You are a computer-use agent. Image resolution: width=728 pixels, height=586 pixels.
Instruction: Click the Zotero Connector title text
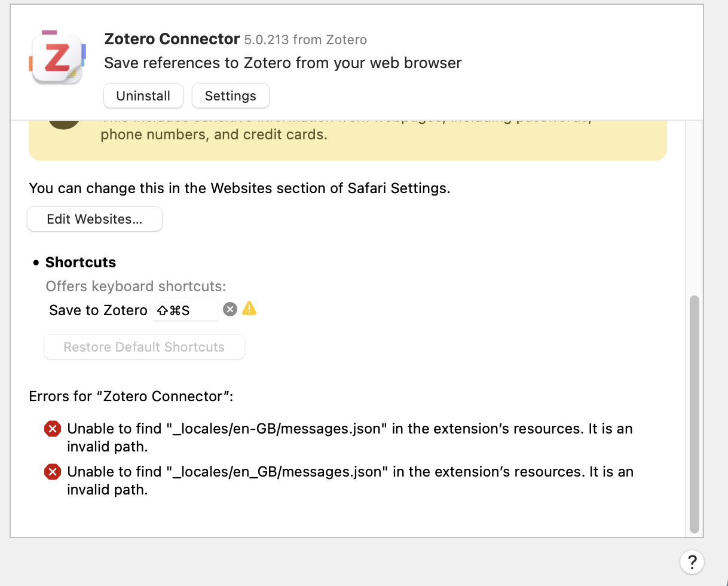(172, 39)
